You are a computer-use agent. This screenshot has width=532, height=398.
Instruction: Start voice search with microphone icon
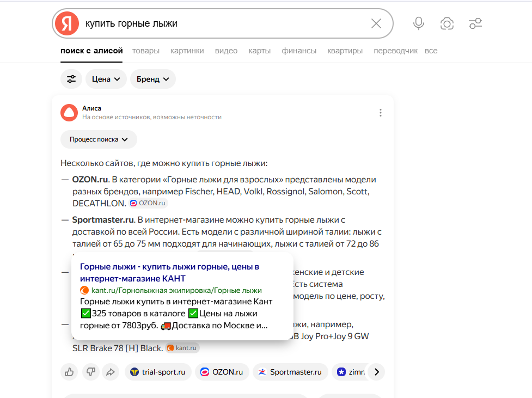tap(418, 23)
